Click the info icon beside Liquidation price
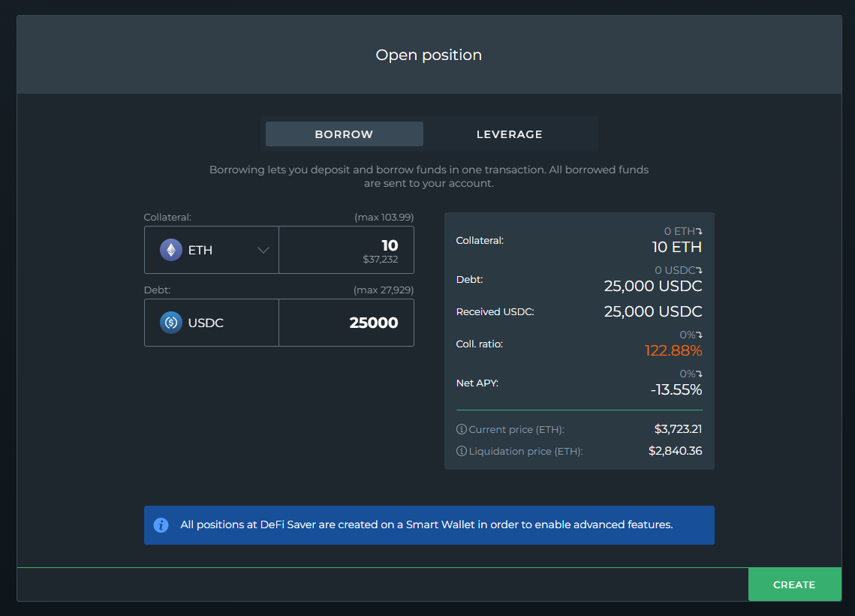The width and height of the screenshot is (855, 616). 462,452
